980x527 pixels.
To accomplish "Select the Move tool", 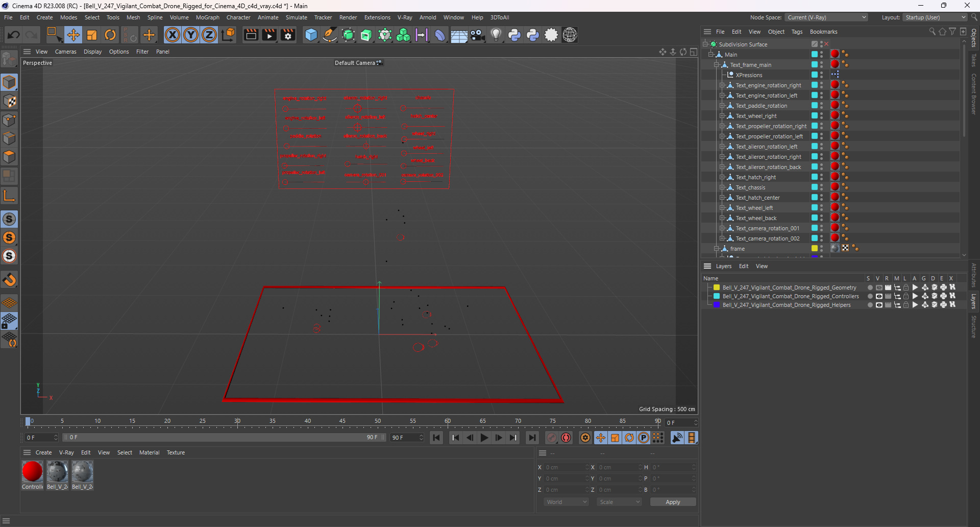I will [x=73, y=35].
